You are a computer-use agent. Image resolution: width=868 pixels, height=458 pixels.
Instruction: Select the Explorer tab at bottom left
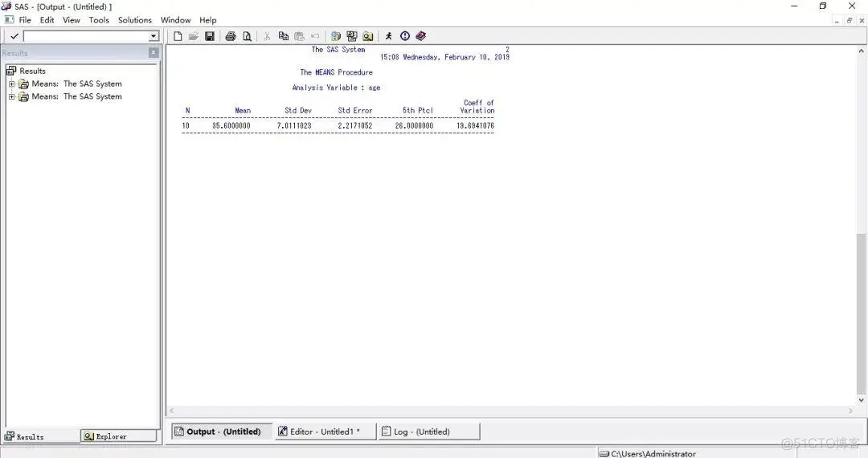coord(118,436)
